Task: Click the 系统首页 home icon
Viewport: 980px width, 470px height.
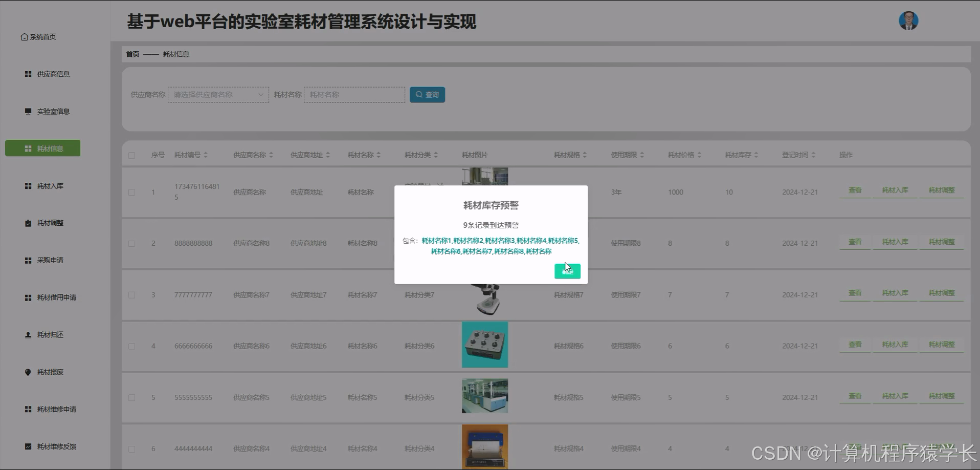Action: [x=24, y=36]
